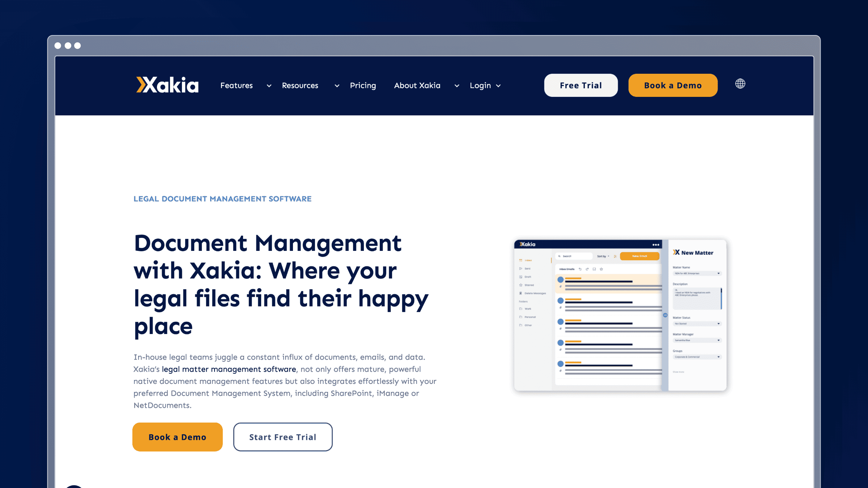
Task: Open the Features menu item
Action: pos(237,86)
